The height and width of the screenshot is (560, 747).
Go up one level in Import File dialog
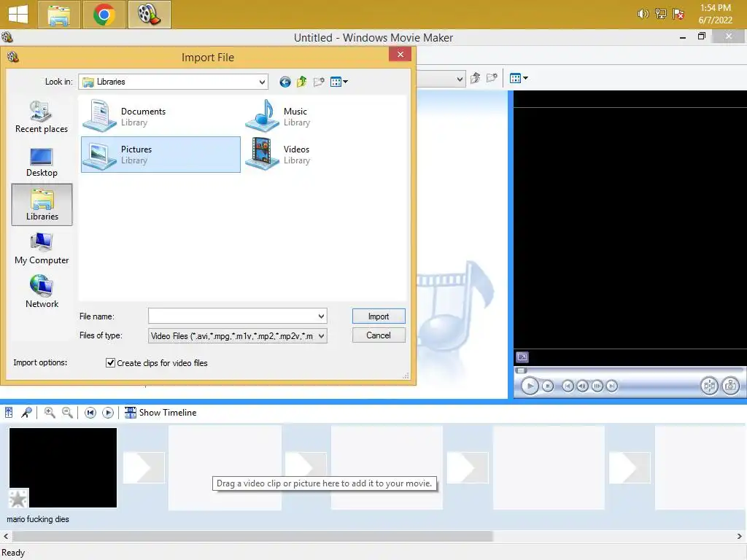301,82
